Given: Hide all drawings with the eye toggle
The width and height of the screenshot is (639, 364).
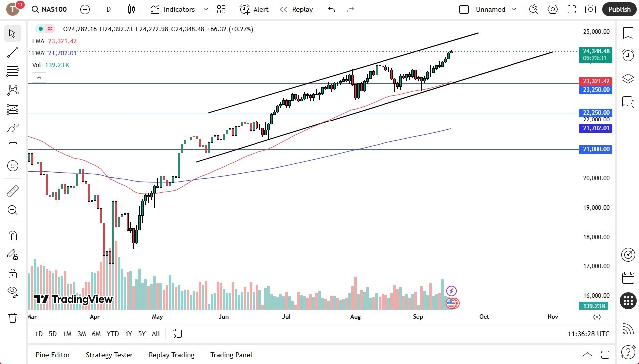Looking at the screenshot, I should point(12,291).
